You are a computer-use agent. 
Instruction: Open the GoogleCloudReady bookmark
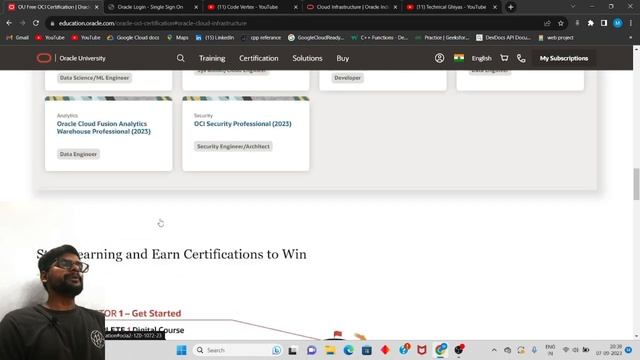[x=316, y=38]
